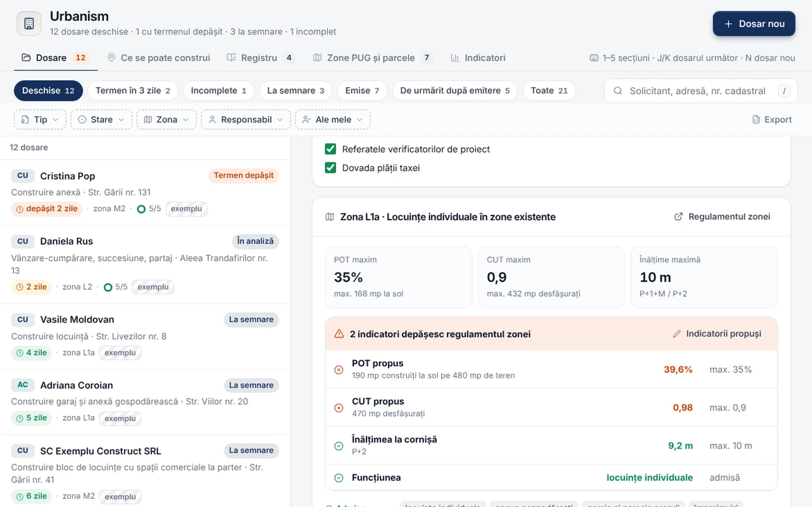The width and height of the screenshot is (812, 507).
Task: Create a new file with Dosar nou
Action: click(x=754, y=24)
